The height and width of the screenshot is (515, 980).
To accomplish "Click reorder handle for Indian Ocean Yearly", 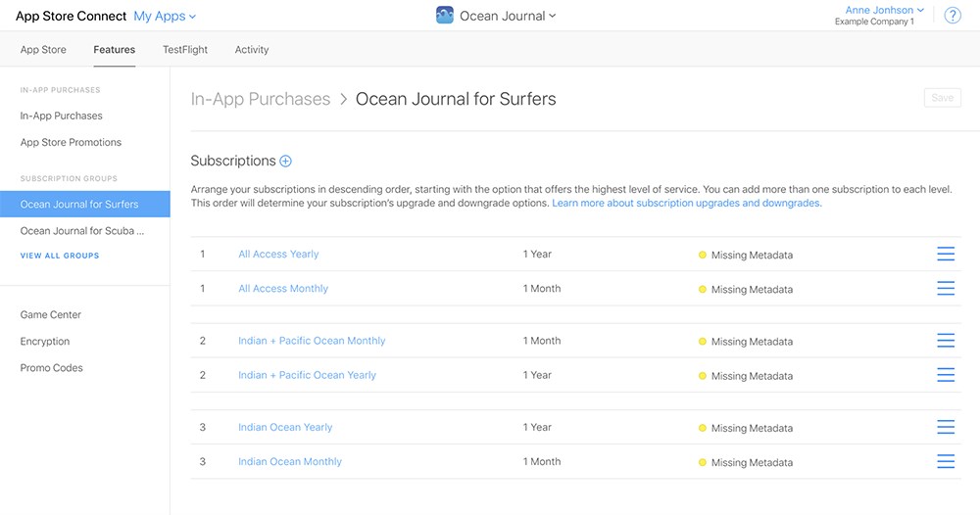I will (946, 428).
